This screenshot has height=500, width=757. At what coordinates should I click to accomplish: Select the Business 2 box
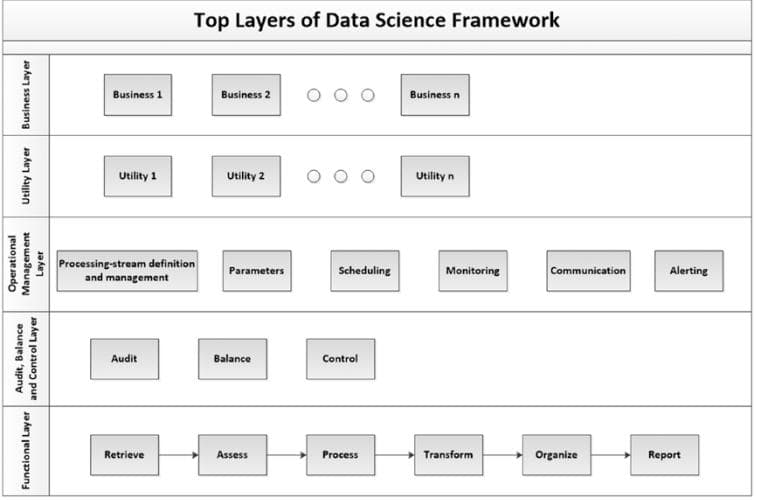246,95
